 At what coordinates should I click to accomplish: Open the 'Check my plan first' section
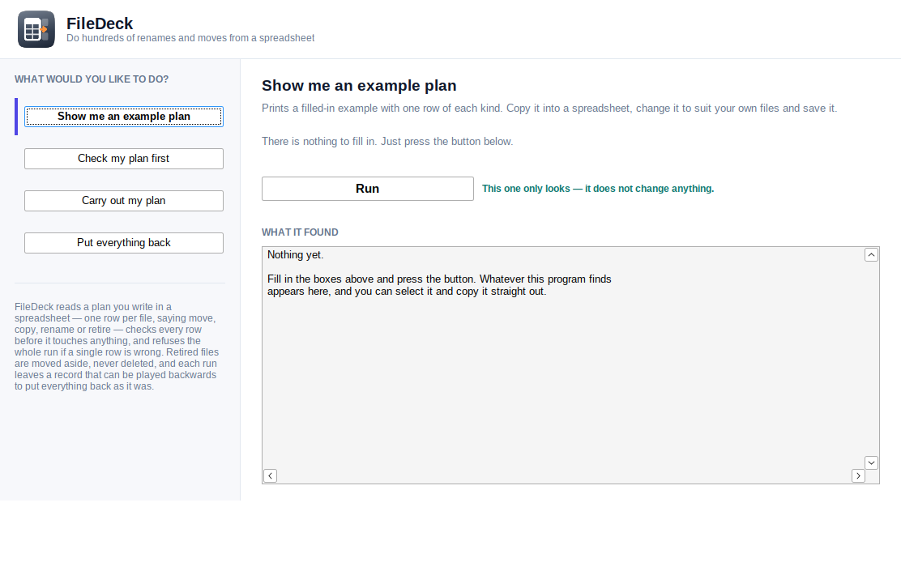point(123,159)
